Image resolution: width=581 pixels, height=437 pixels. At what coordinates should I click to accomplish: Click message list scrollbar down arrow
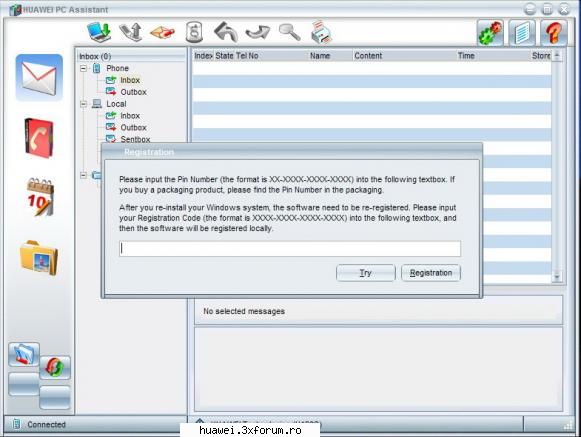[x=557, y=276]
